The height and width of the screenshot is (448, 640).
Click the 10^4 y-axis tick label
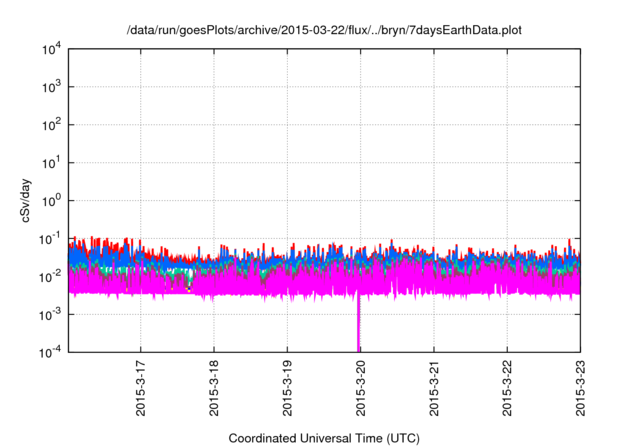(51, 49)
